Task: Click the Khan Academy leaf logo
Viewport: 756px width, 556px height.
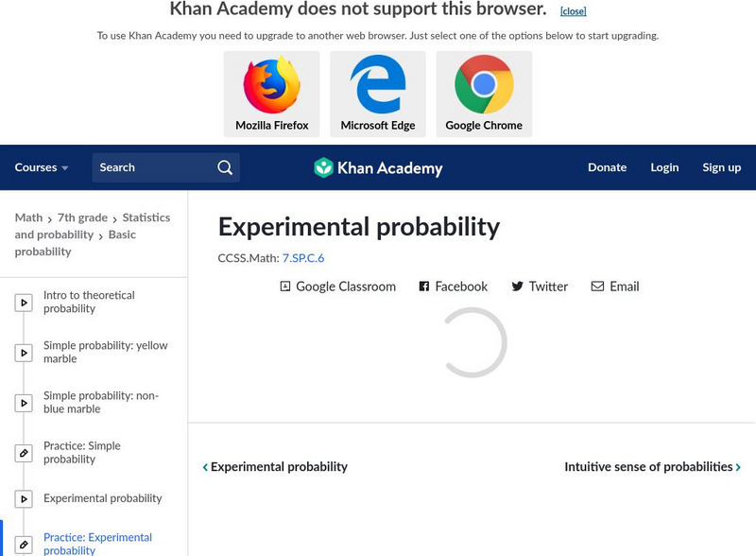Action: click(325, 167)
